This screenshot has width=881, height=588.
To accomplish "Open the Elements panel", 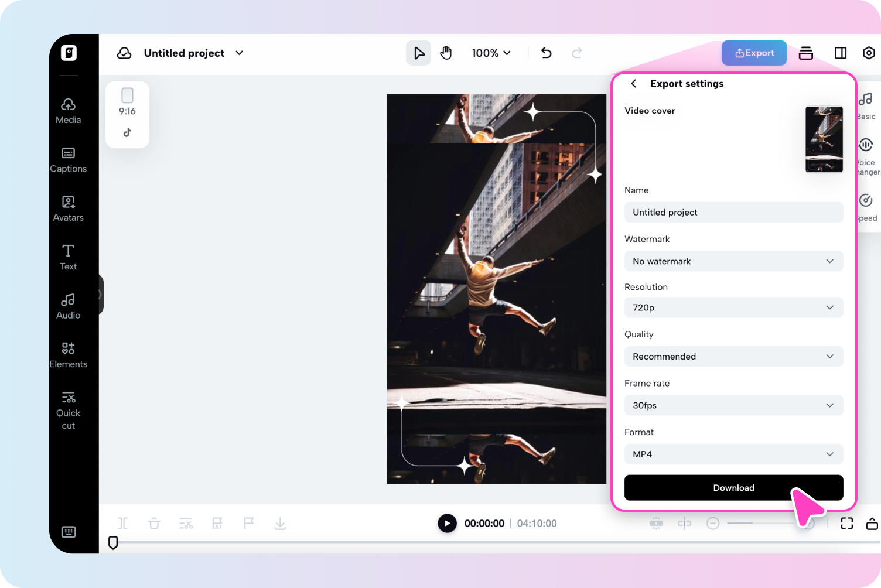I will (x=68, y=354).
